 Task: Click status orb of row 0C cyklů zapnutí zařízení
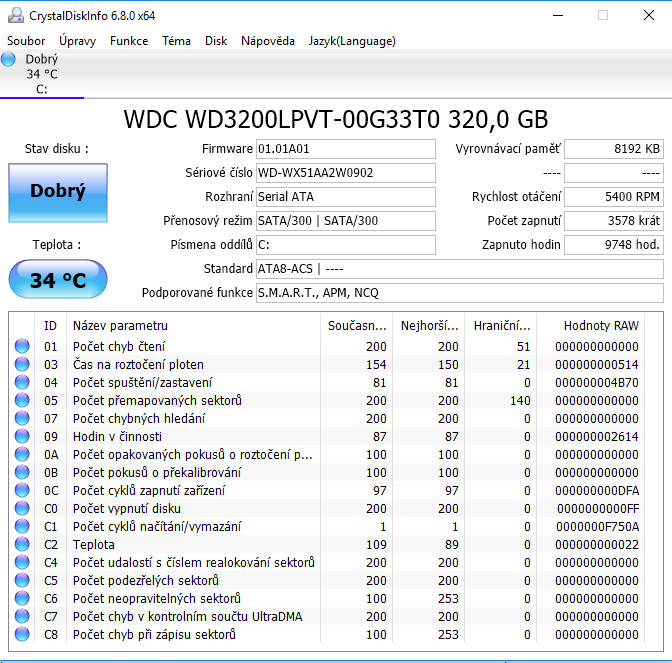[22, 490]
